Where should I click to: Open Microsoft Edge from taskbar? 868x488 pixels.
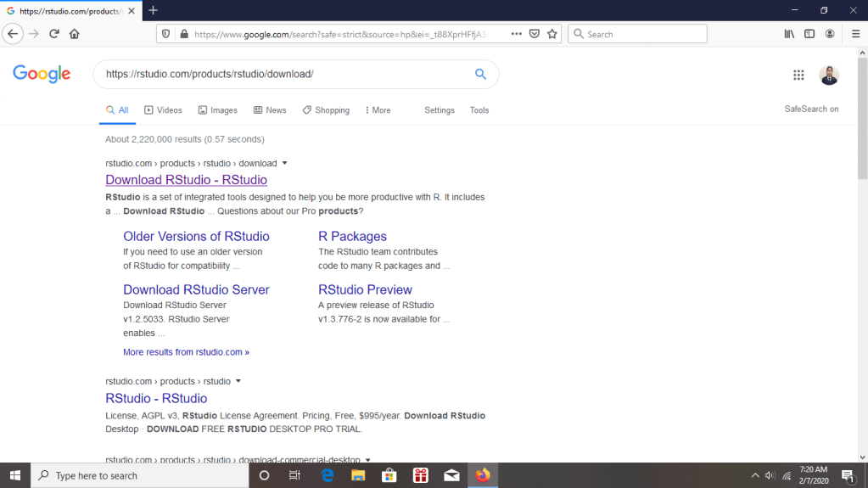point(328,475)
